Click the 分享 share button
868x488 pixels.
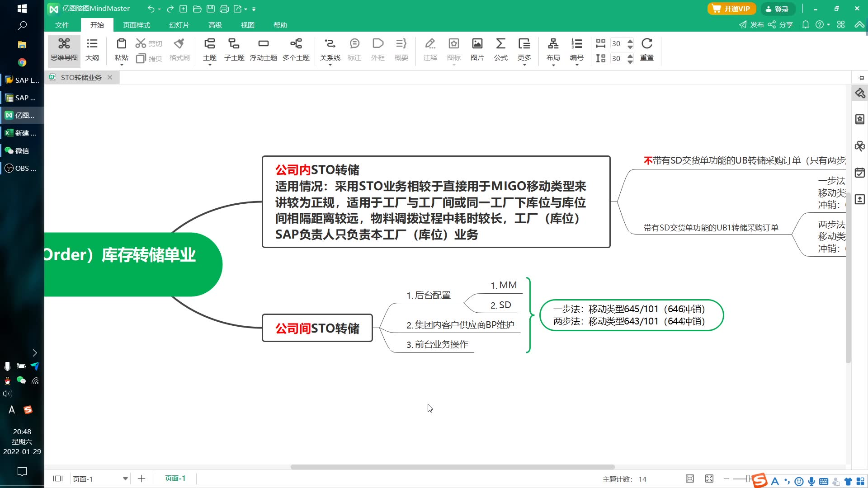click(x=781, y=24)
